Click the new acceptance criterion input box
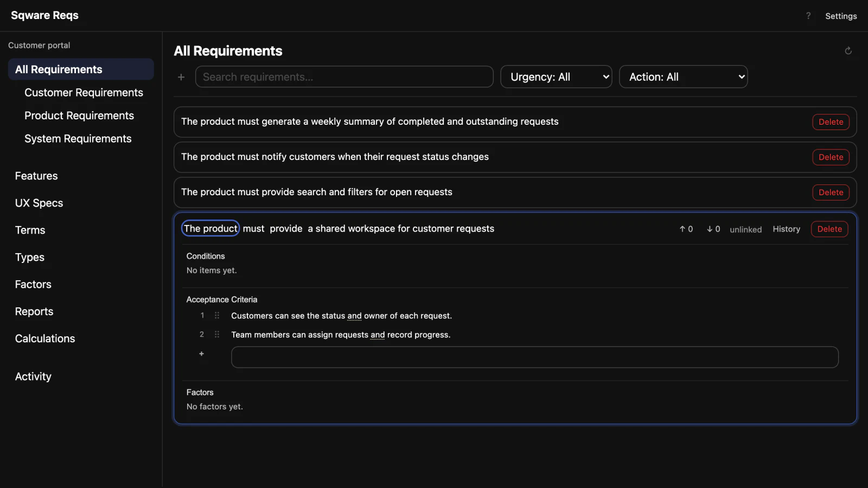Image resolution: width=868 pixels, height=488 pixels. click(x=535, y=357)
